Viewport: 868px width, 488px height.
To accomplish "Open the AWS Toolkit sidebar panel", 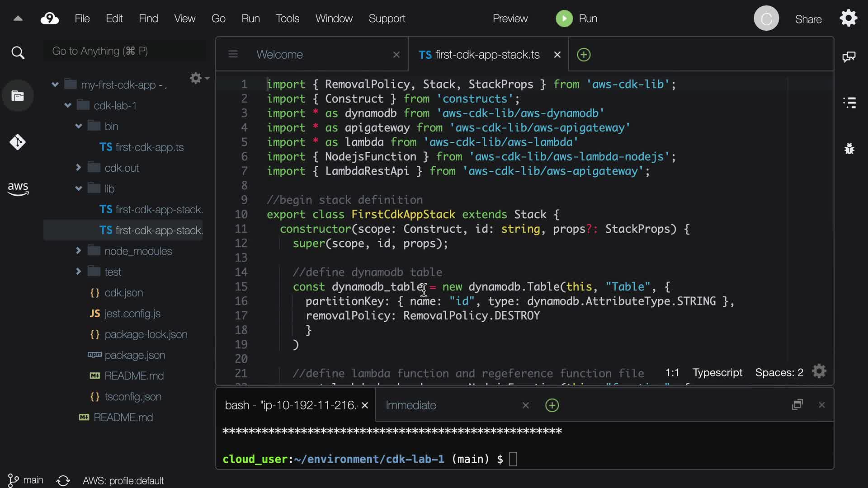I will (18, 188).
